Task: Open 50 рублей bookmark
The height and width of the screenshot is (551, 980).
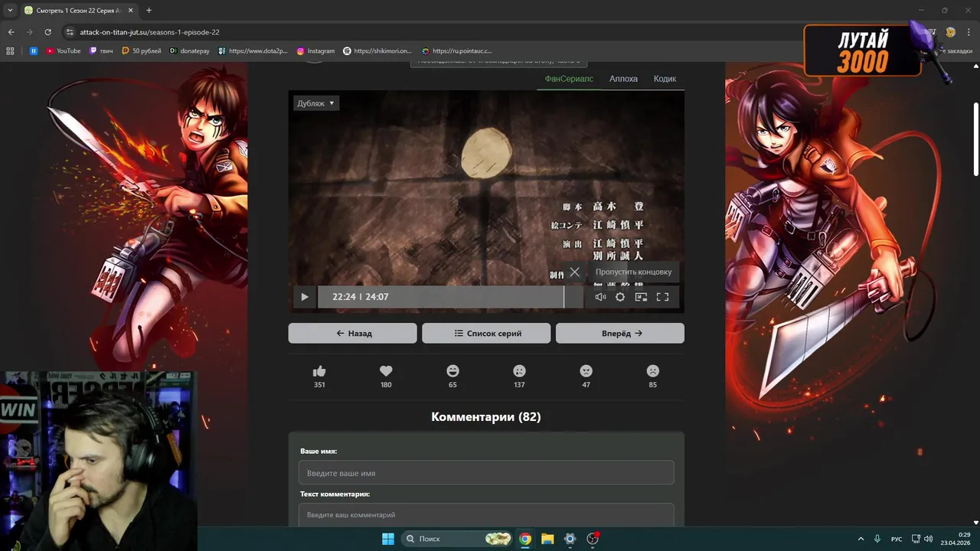Action: tap(141, 51)
